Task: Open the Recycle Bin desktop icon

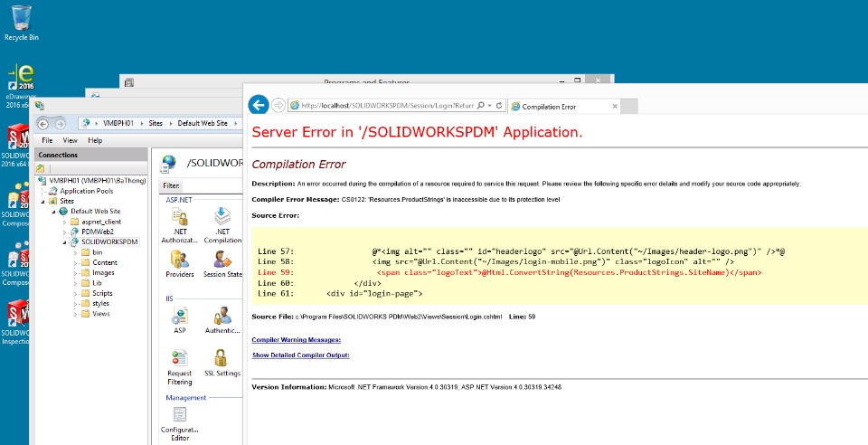Action: (22, 23)
